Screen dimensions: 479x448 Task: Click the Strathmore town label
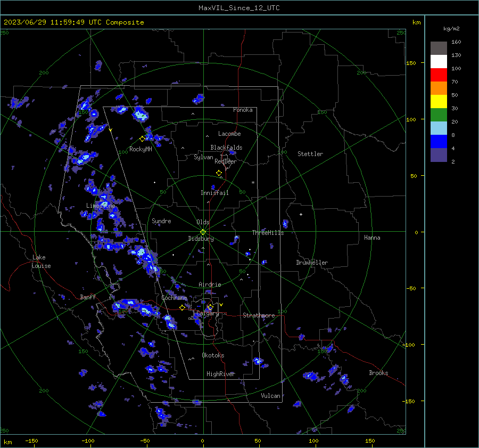259,315
